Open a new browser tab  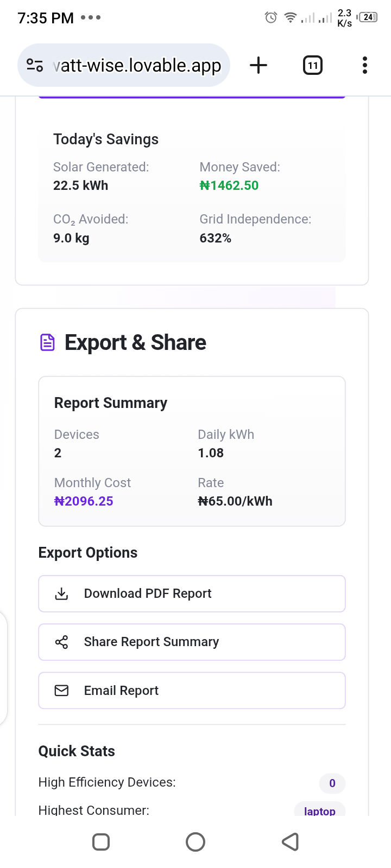pos(258,66)
